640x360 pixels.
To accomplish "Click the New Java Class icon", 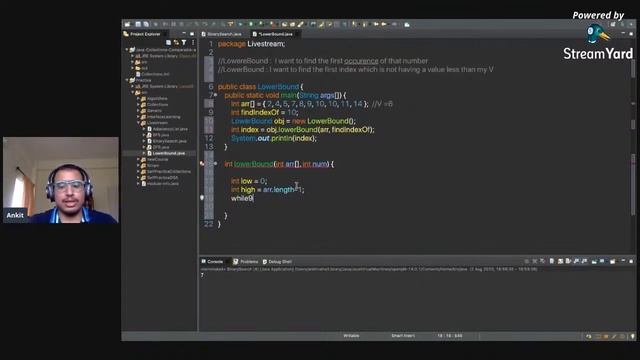I will (x=292, y=24).
